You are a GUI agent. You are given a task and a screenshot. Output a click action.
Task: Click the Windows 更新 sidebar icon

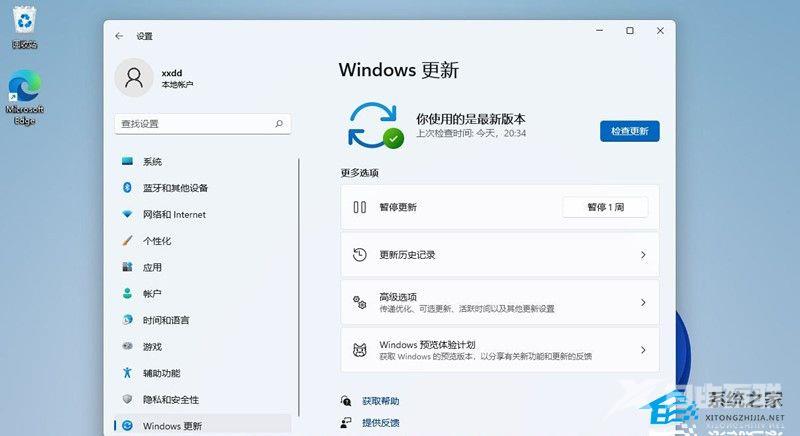(x=128, y=425)
